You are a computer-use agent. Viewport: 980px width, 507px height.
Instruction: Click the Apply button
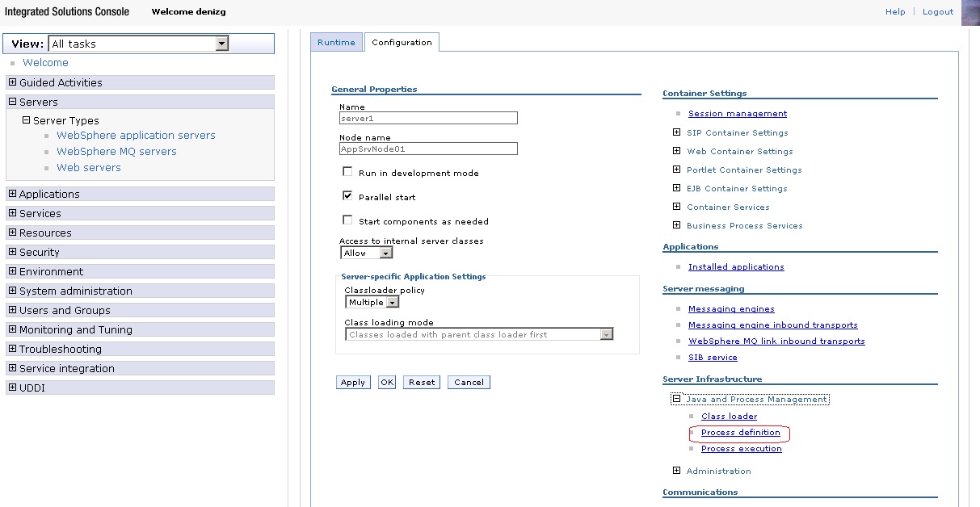[x=352, y=383]
